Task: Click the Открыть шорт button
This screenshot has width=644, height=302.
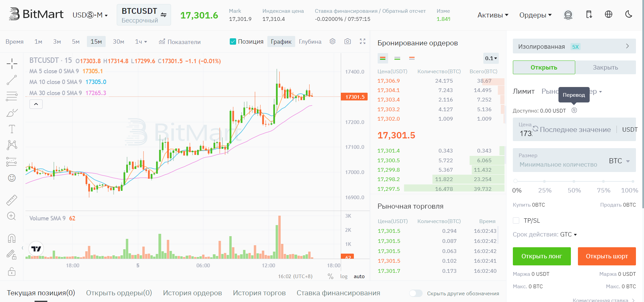Action: tap(607, 256)
